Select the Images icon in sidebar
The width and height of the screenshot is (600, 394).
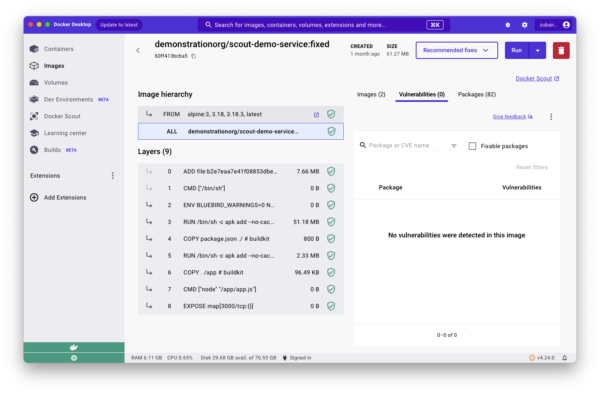34,66
